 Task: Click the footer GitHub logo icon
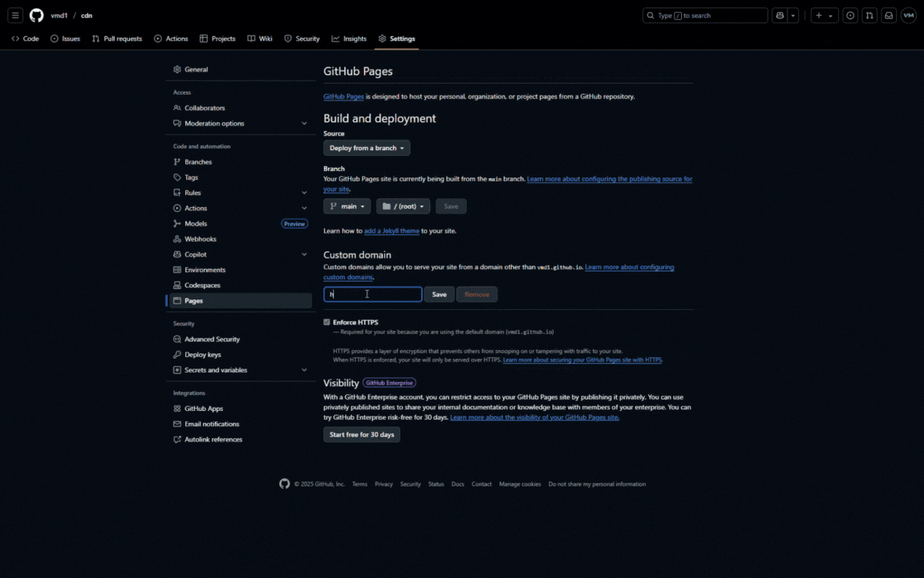[x=284, y=483]
